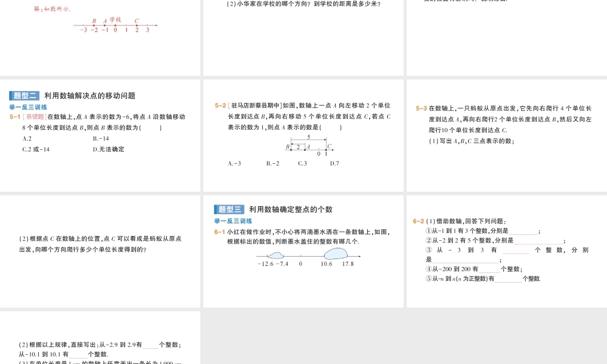The width and height of the screenshot is (607, 364).
Task: Click 举一反三训练 label under 题型二
Action: coord(29,107)
